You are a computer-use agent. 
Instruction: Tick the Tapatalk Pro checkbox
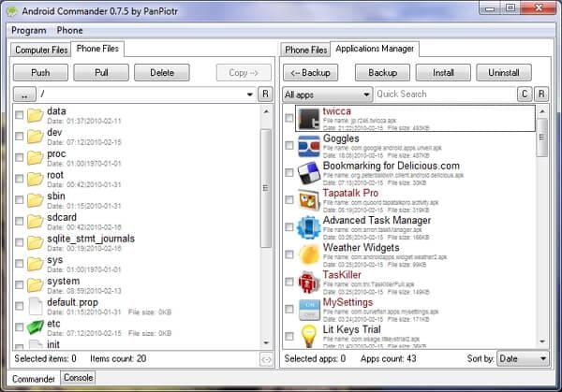click(x=288, y=199)
